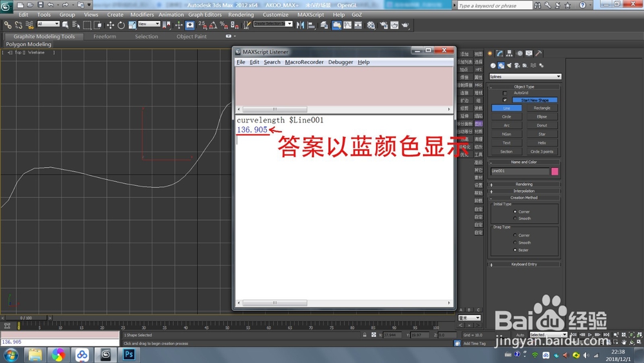The height and width of the screenshot is (363, 644).
Task: Open the Curve Editor icon
Action: 348,25
